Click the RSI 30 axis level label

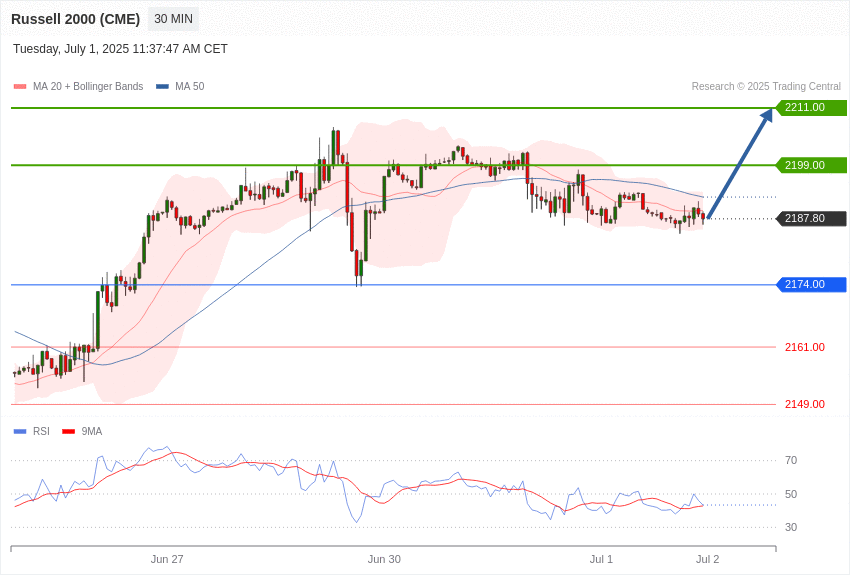tap(791, 527)
